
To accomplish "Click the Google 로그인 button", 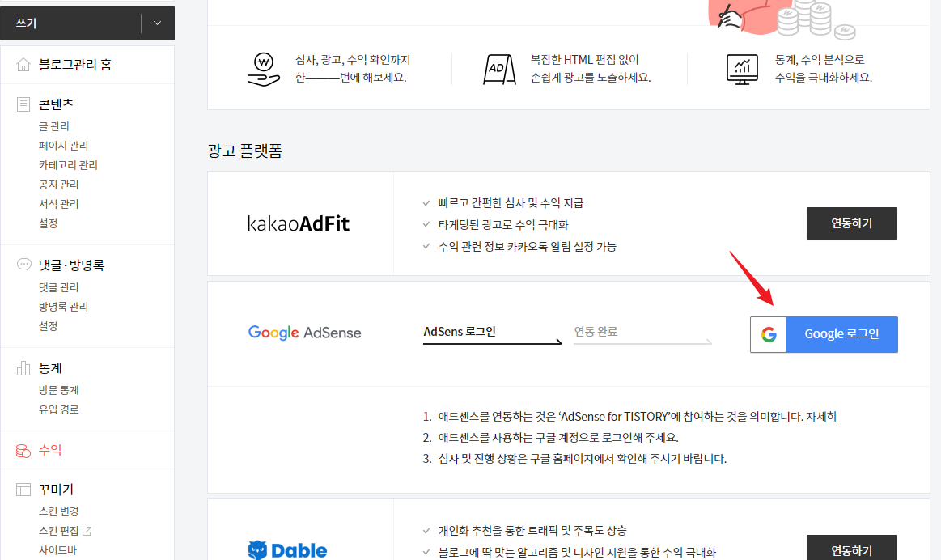I will [824, 334].
